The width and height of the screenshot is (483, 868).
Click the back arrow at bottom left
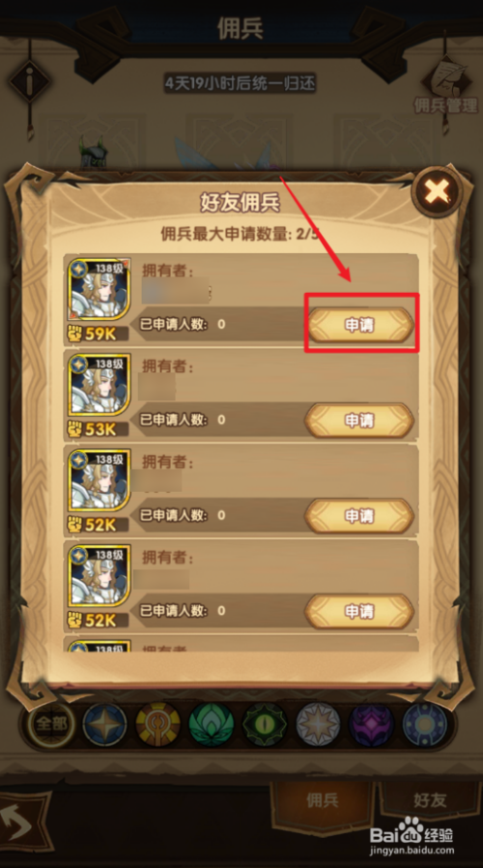coord(20,824)
